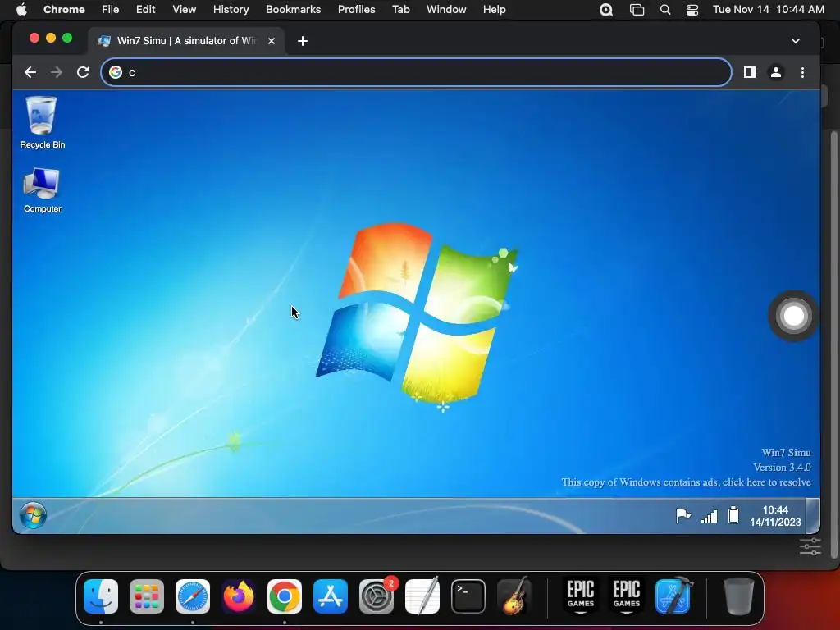Click the floating round record button

pos(793,316)
